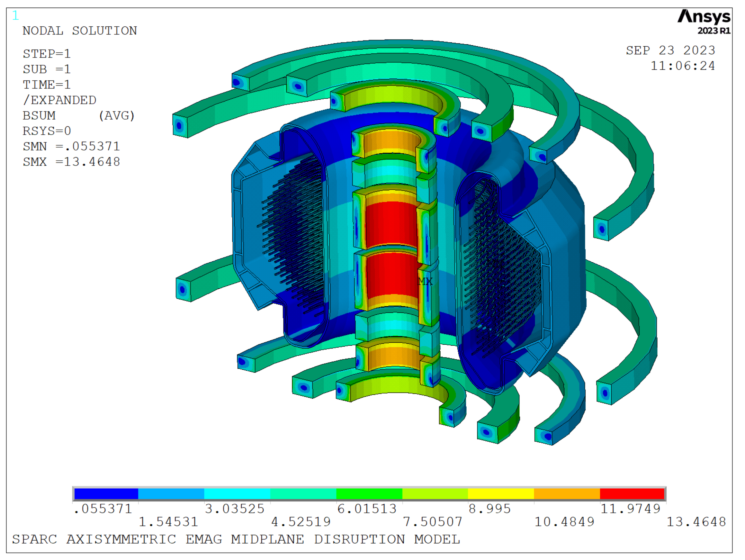This screenshot has height=560, width=745.
Task: Click the bright green legend color band
Action: click(369, 494)
